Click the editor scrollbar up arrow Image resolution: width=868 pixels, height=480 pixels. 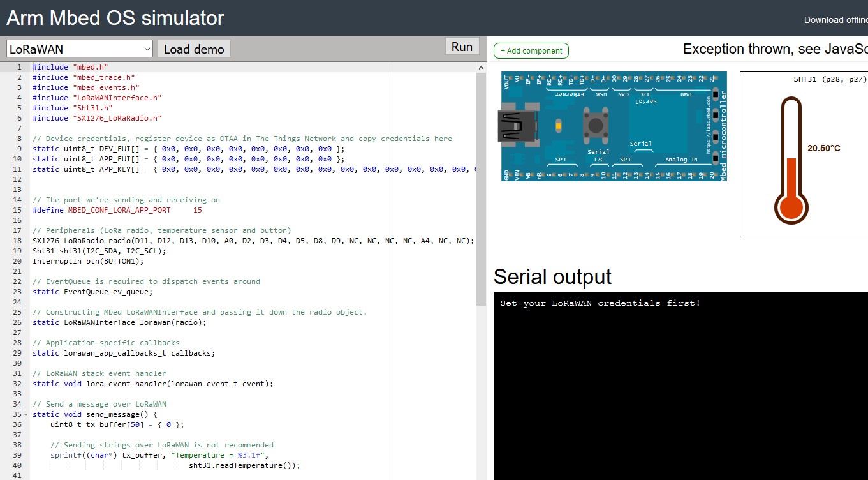(482, 67)
